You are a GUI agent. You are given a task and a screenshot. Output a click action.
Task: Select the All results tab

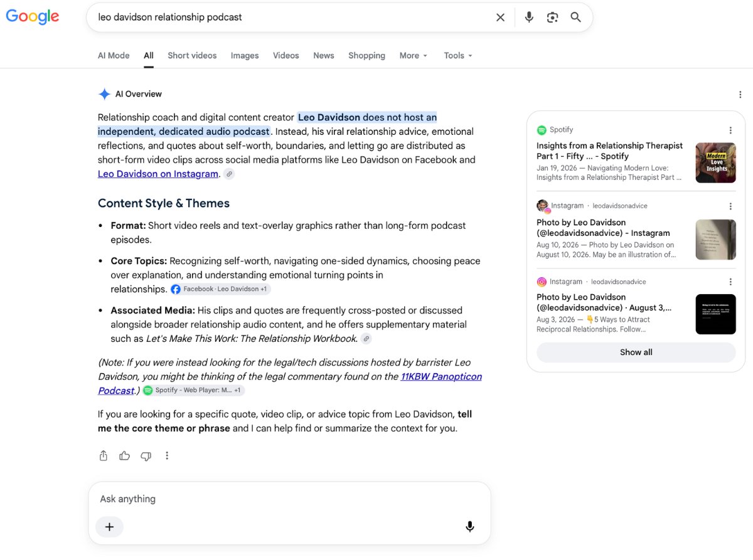click(x=149, y=56)
